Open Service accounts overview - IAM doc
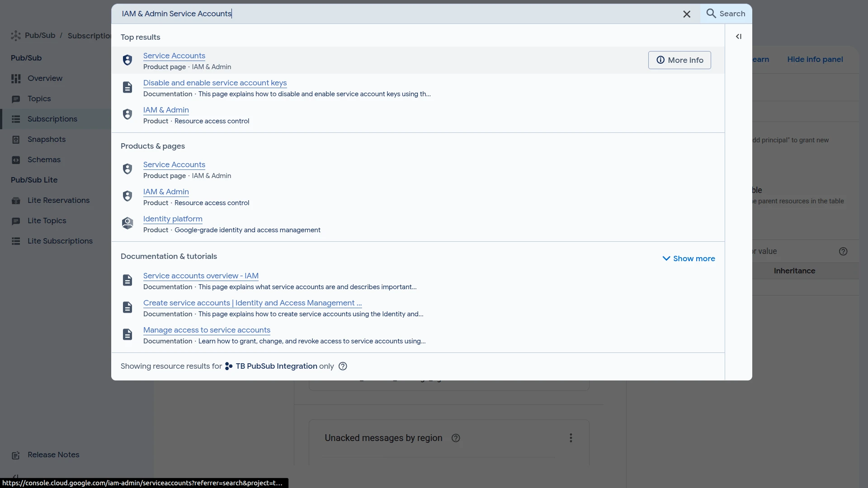868x488 pixels. [x=201, y=276]
